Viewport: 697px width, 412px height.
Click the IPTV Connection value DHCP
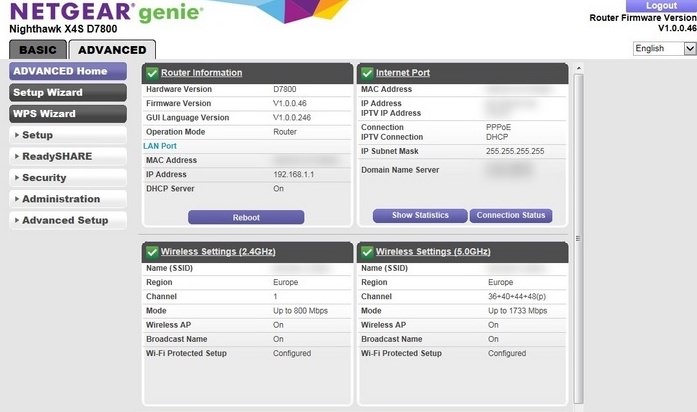(x=497, y=137)
